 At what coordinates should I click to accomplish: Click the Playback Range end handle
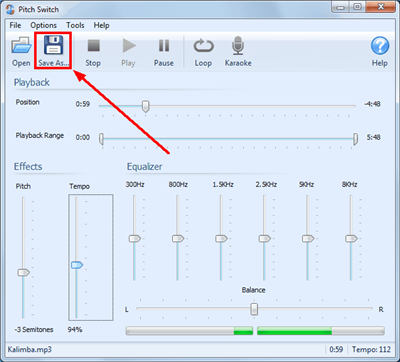coord(356,139)
